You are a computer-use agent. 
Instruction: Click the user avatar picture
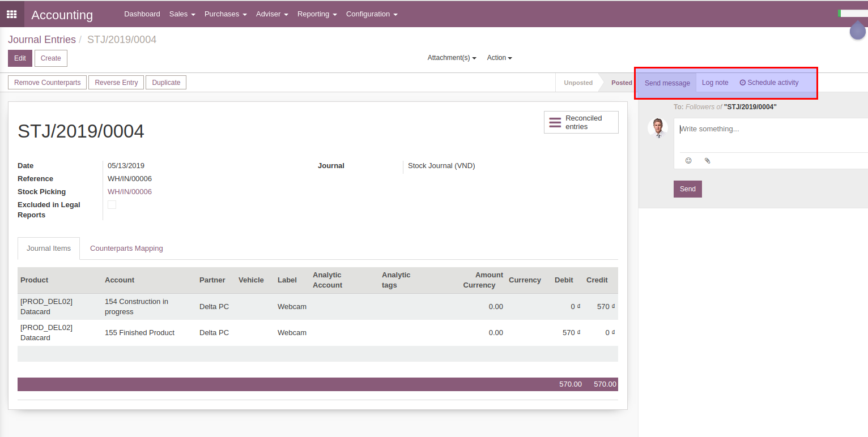[x=658, y=128]
